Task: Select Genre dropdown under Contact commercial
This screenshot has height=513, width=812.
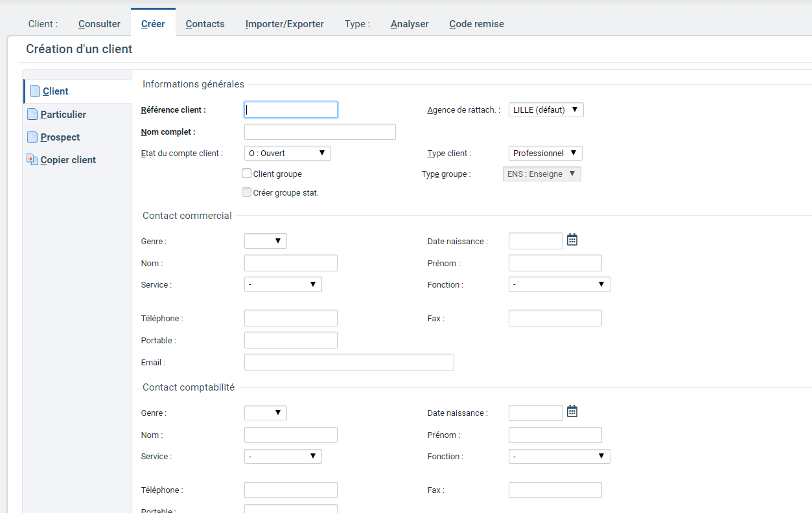Action: point(265,241)
